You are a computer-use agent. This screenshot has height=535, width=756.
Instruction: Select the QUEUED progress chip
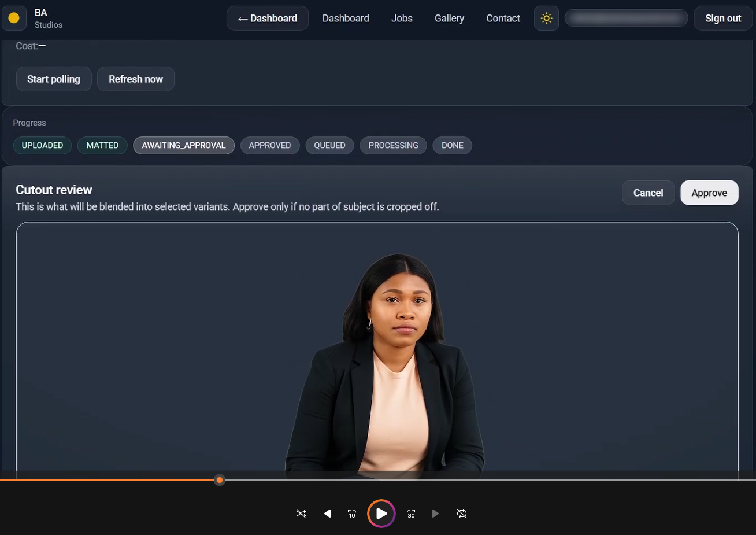click(x=329, y=145)
